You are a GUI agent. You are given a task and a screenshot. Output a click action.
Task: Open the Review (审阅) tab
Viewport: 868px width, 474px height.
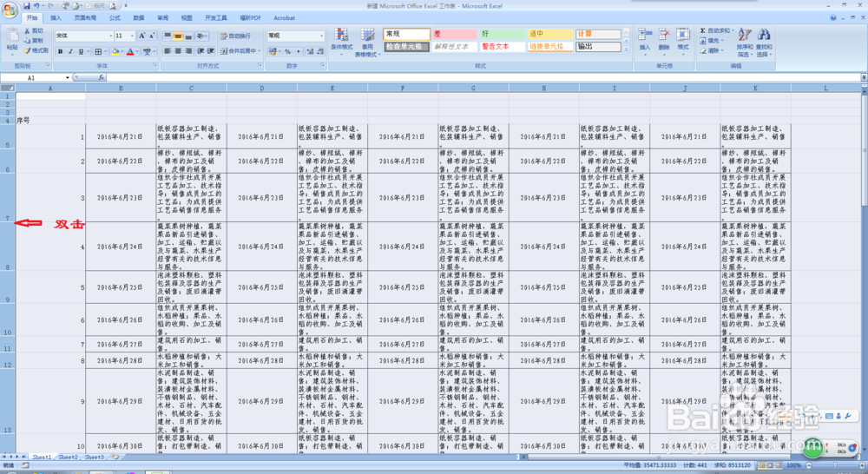[162, 17]
